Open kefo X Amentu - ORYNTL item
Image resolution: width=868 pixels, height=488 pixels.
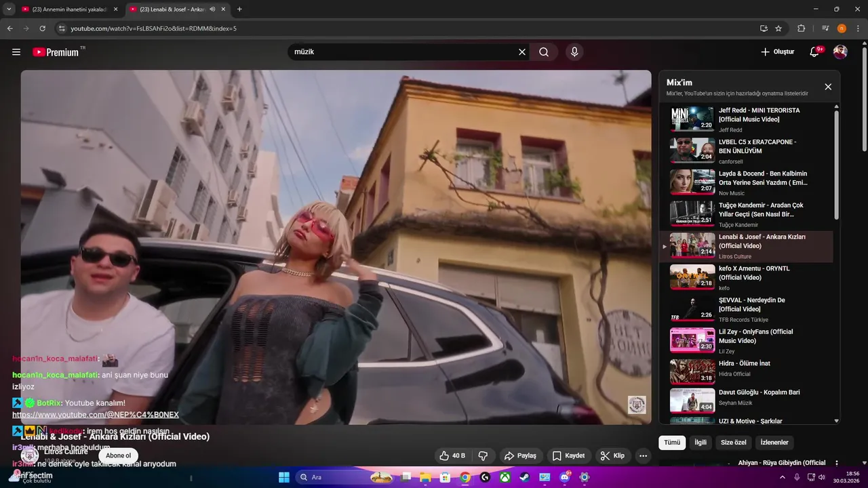click(746, 277)
